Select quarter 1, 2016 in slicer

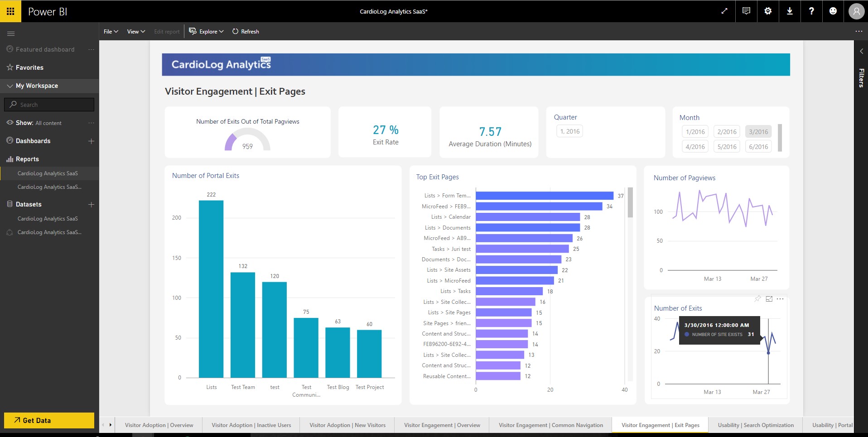coord(570,131)
